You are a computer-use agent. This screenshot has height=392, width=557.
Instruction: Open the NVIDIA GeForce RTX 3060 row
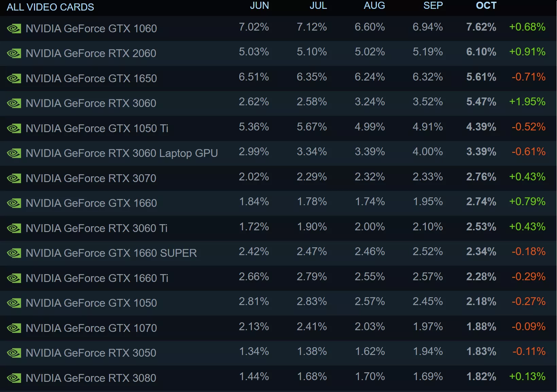(278, 103)
